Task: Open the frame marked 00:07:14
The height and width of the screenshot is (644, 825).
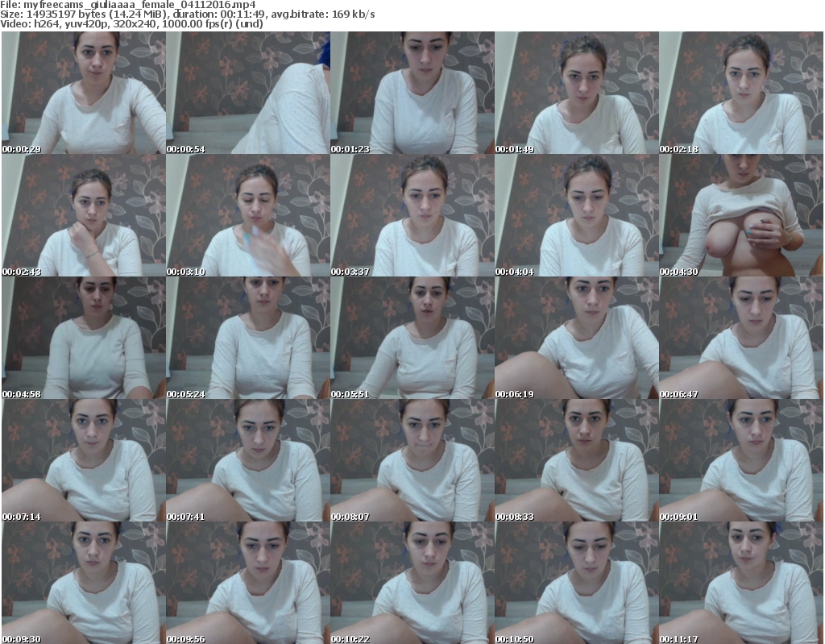Action: click(x=84, y=461)
